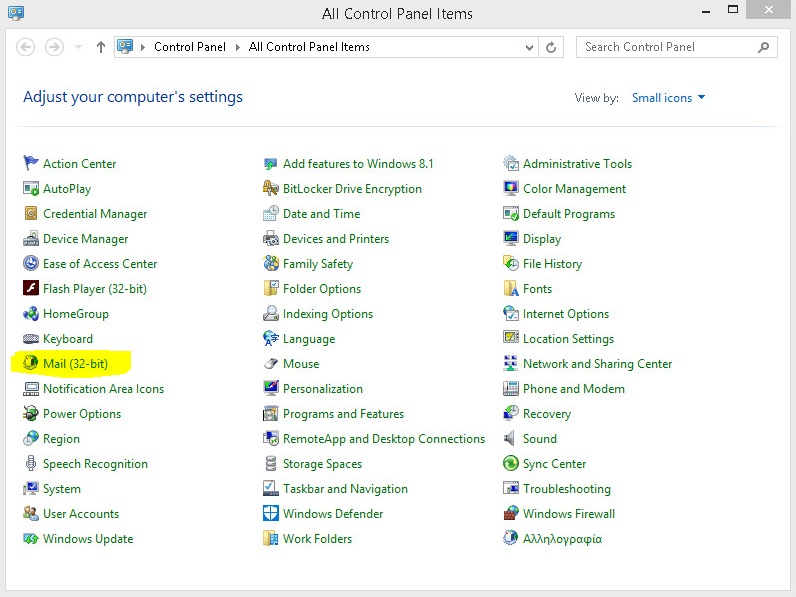796x597 pixels.
Task: Open the Language icon
Action: (x=271, y=338)
